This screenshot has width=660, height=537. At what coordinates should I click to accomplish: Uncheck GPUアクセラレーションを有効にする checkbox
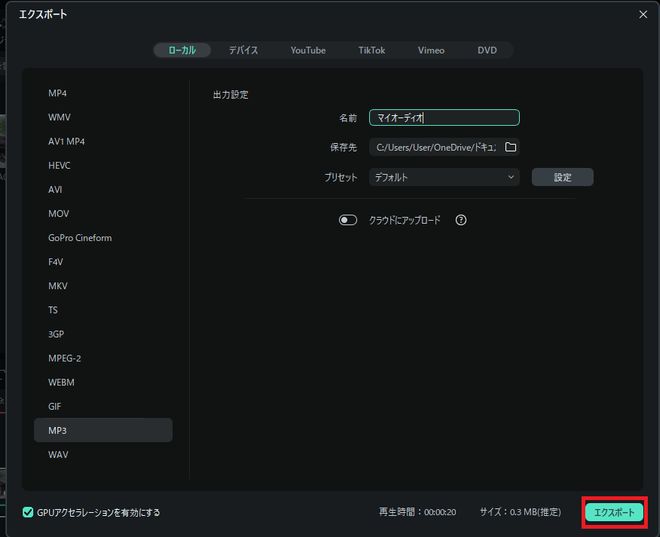[28, 512]
